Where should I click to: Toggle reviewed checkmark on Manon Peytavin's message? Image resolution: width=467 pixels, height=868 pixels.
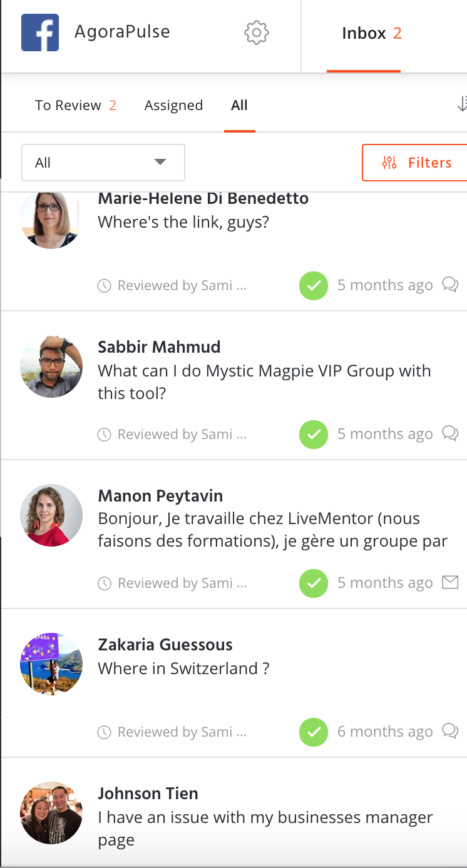click(x=314, y=583)
